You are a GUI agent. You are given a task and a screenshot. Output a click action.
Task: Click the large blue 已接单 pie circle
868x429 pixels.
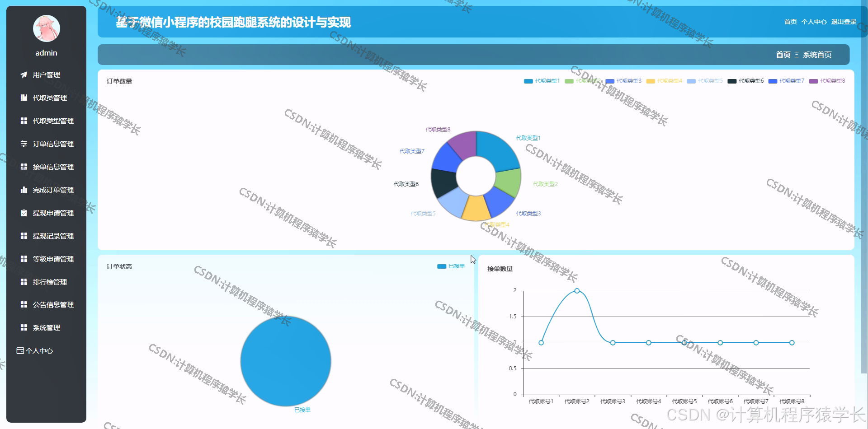pos(286,361)
